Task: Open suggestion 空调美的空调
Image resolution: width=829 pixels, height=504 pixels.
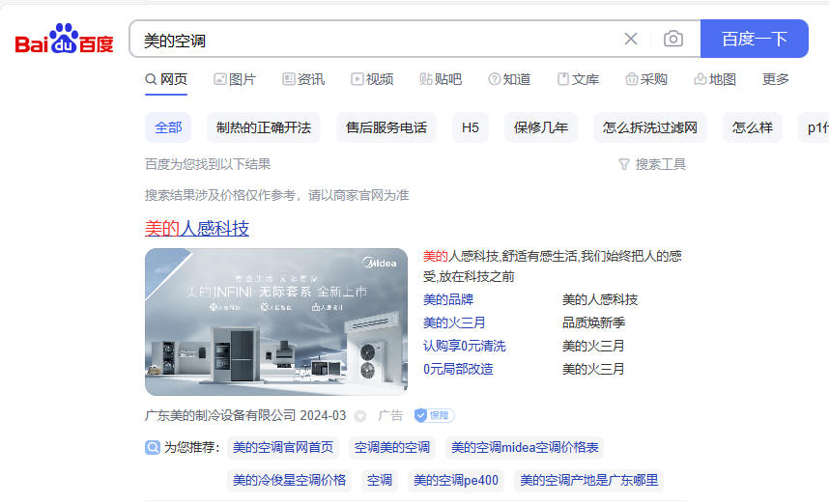Action: [x=392, y=447]
